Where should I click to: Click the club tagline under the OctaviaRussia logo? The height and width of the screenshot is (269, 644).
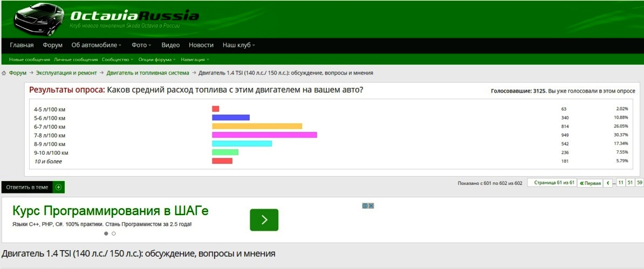pos(125,26)
